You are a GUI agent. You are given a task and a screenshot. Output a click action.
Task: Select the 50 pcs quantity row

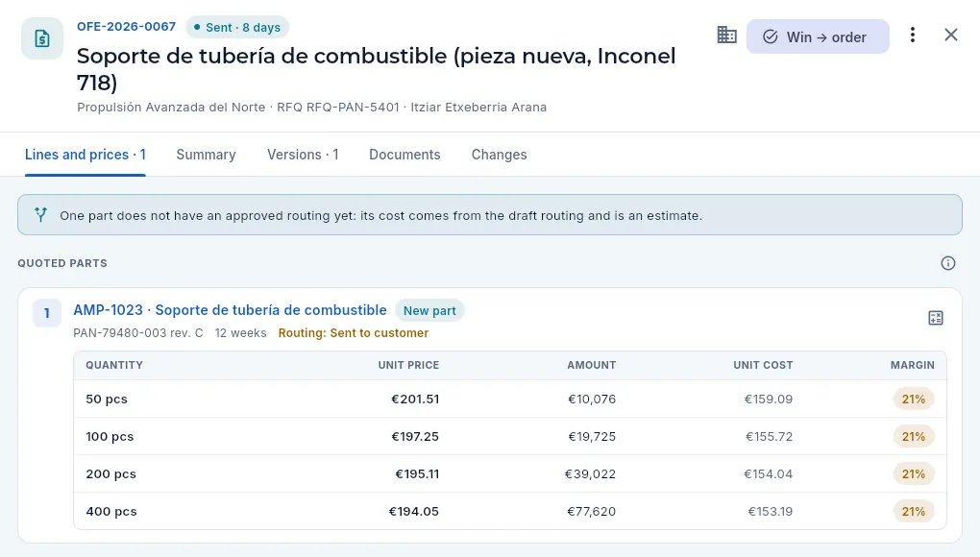point(510,399)
